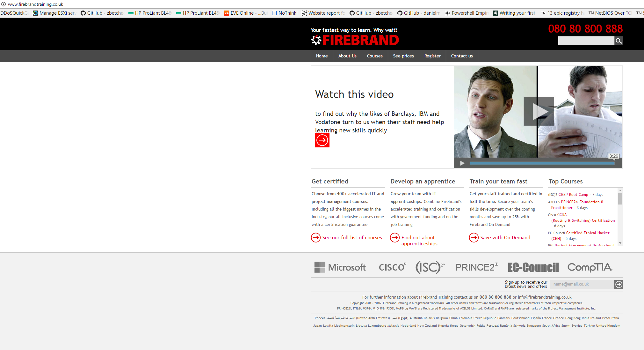Click the info@firebrandtraining.co.uk email link
Viewport: 644px width, 350px height.
(x=545, y=297)
